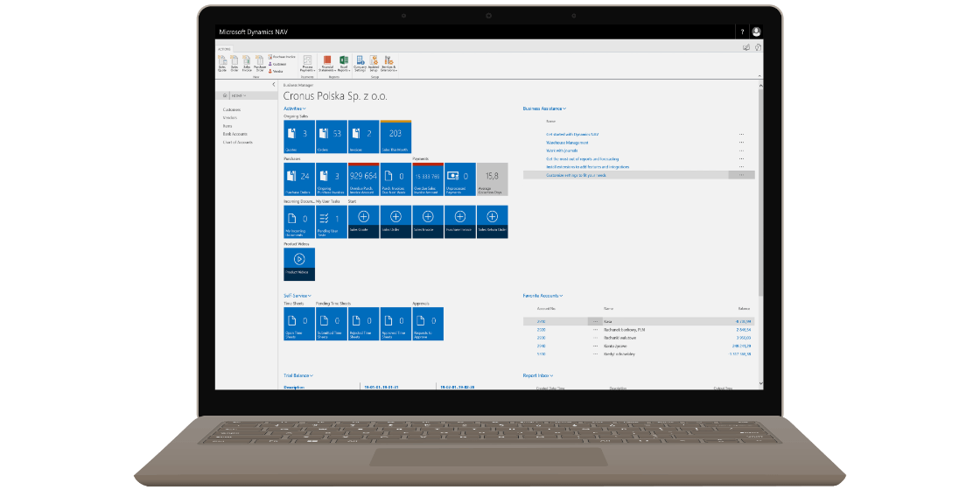Open help question mark in title bar
Screen dimensions: 980x490
[743, 31]
